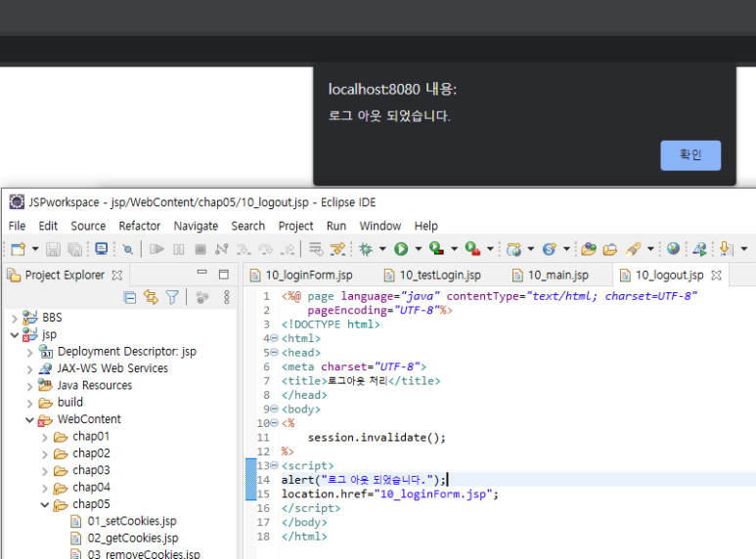Toggle Use Step Filters icon
Viewport: 756px width, 559px height.
337,249
